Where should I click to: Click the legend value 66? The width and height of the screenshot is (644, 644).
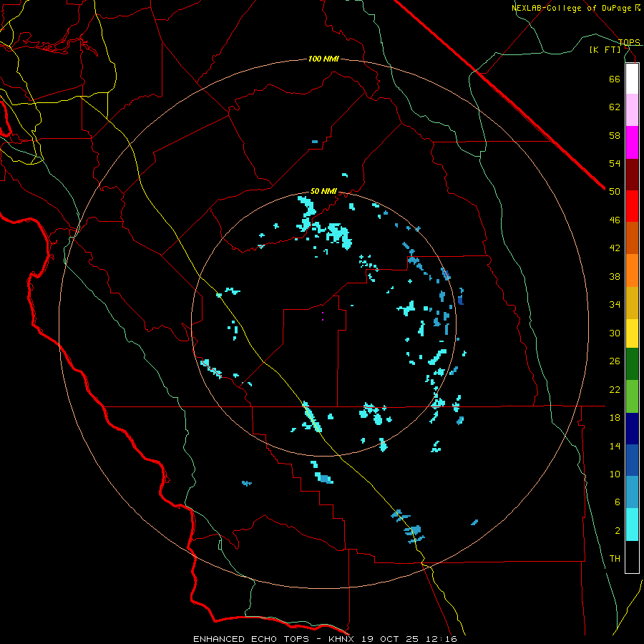point(615,79)
